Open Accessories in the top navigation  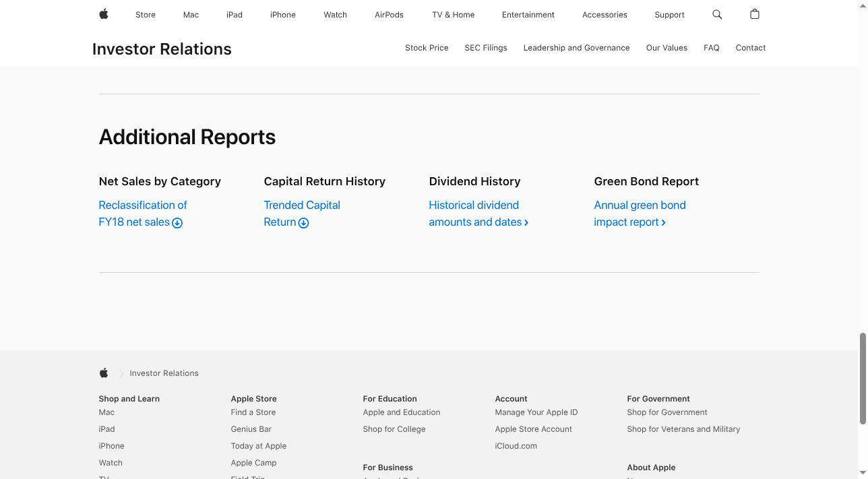click(604, 15)
